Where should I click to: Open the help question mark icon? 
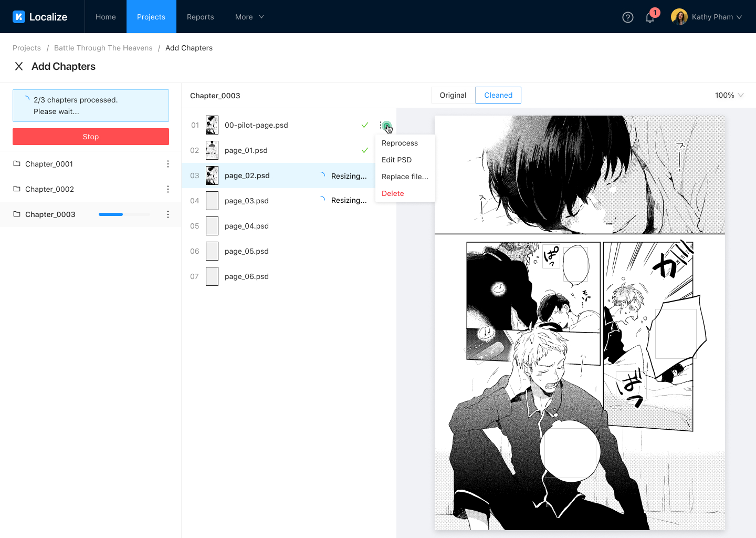click(x=627, y=17)
